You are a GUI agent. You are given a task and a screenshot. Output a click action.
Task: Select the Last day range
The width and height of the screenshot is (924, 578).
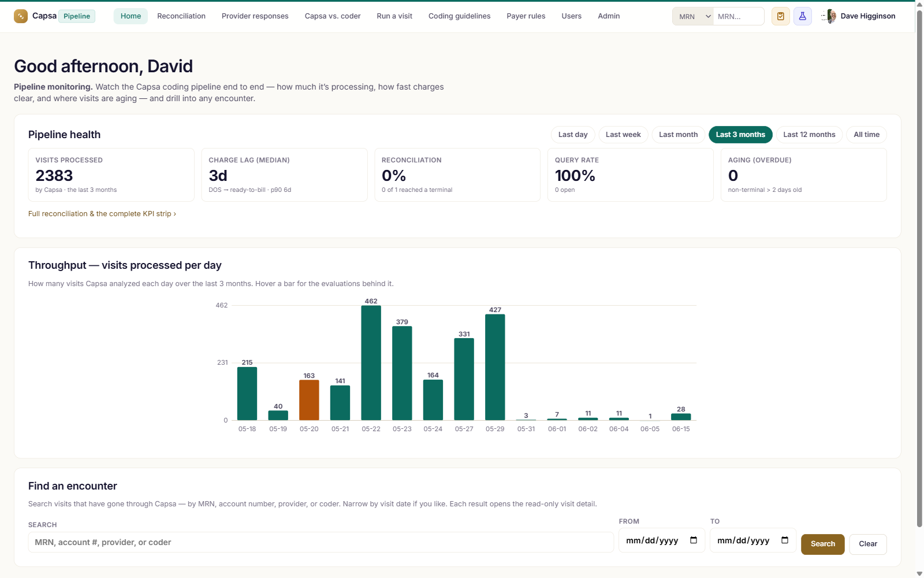coord(573,135)
